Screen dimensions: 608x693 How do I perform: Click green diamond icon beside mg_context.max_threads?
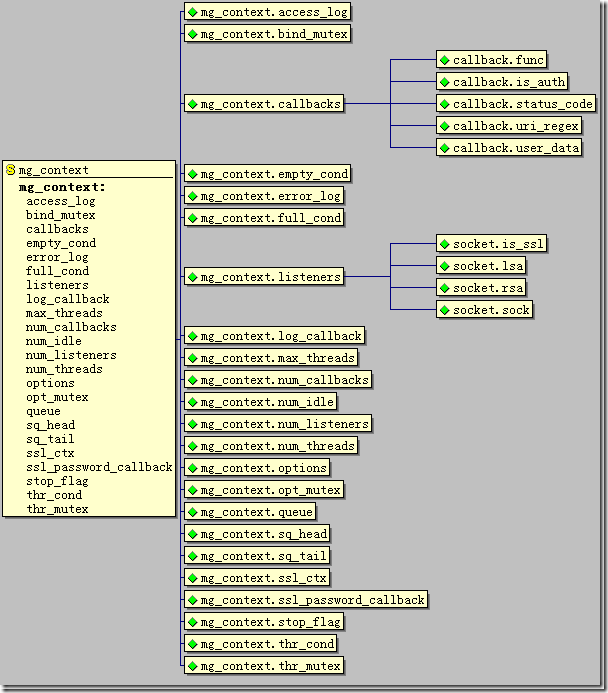click(x=193, y=358)
